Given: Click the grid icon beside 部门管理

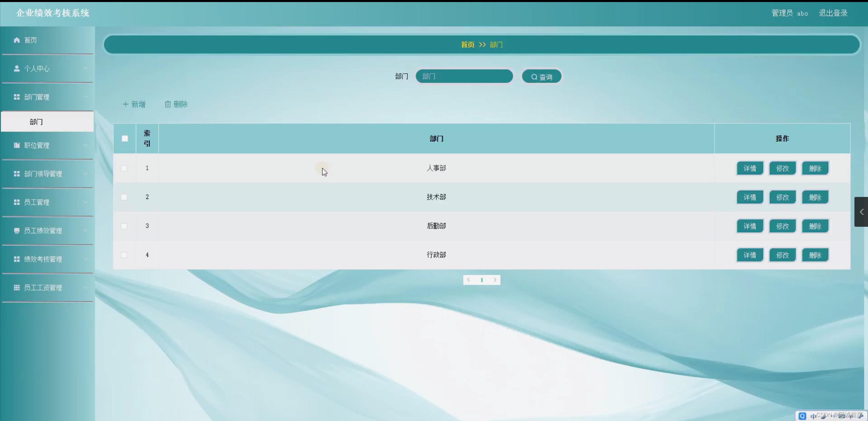Looking at the screenshot, I should click(x=17, y=97).
